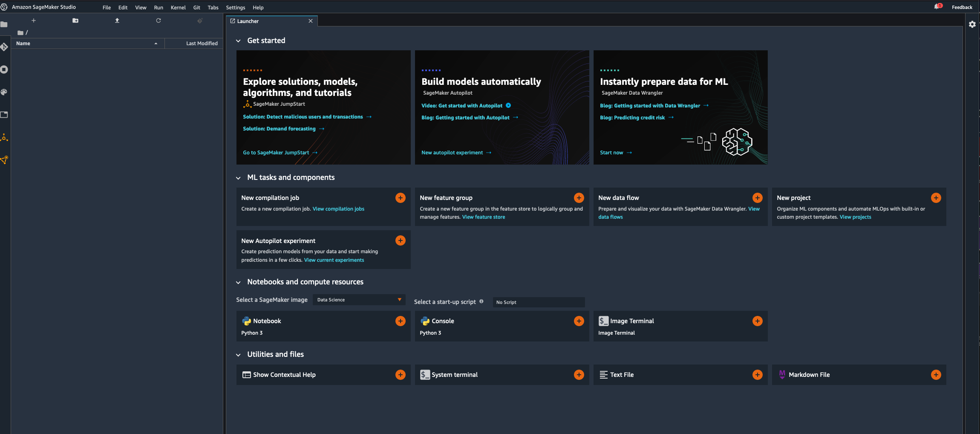
Task: Click the Git clone toolbar icon
Action: coord(200,20)
